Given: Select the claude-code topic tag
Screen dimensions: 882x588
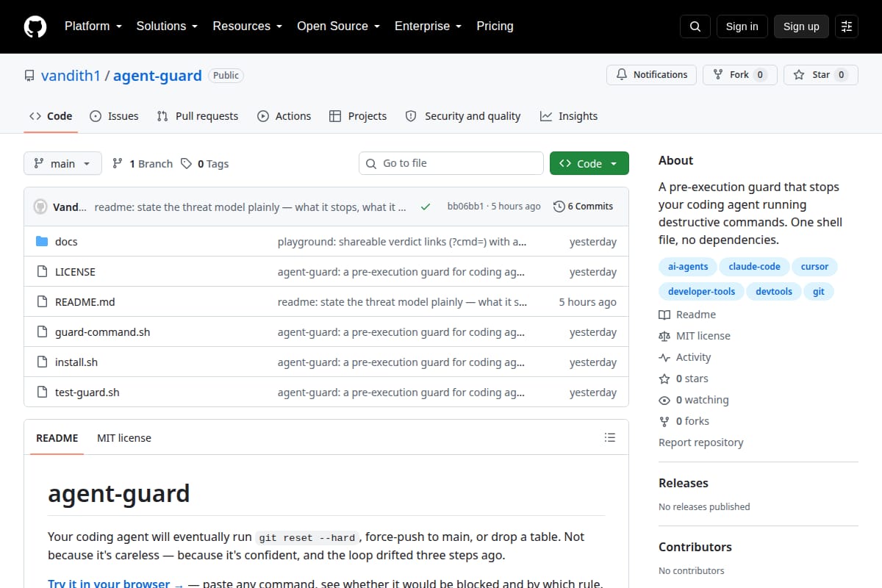Looking at the screenshot, I should (x=754, y=267).
